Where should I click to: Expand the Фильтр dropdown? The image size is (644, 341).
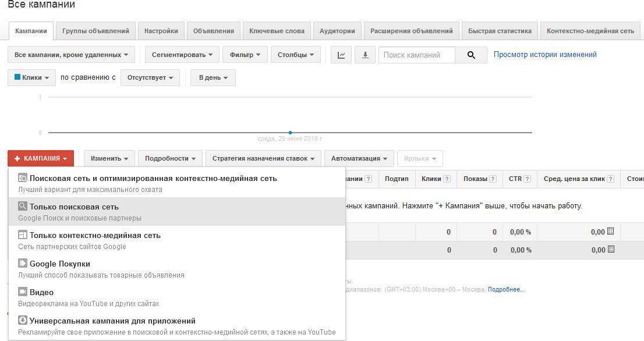[x=245, y=55]
